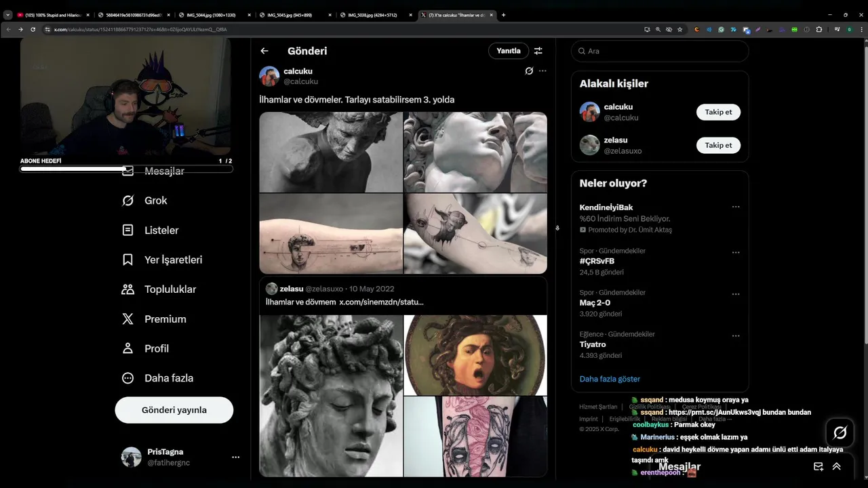Image resolution: width=868 pixels, height=488 pixels.
Task: Reload the page
Action: click(x=33, y=29)
